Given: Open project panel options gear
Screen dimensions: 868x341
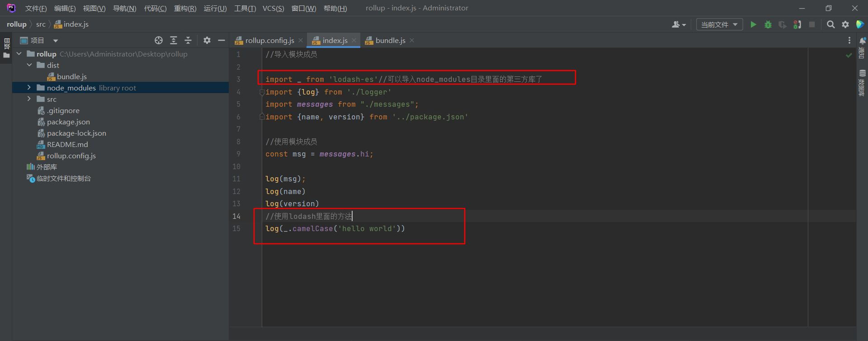Looking at the screenshot, I should [207, 40].
